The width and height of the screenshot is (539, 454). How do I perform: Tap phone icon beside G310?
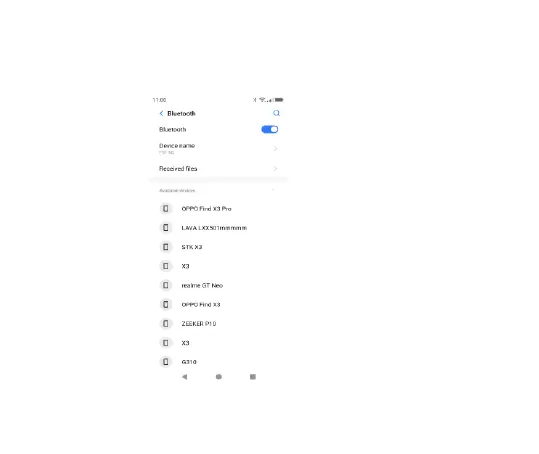(x=166, y=362)
